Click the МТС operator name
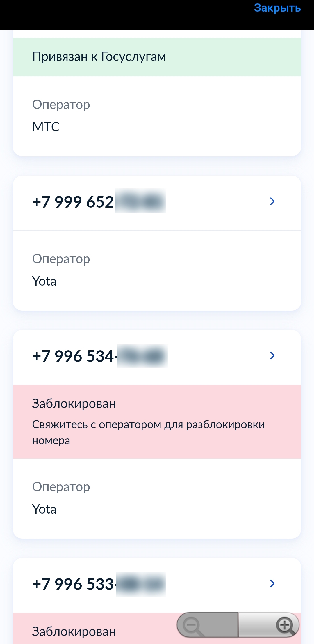 [x=46, y=127]
